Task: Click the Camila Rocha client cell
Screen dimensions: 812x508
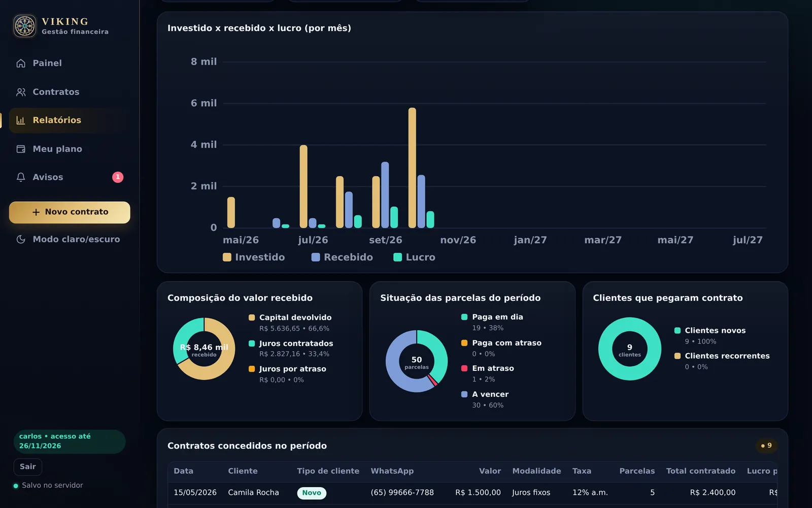Action: (253, 492)
